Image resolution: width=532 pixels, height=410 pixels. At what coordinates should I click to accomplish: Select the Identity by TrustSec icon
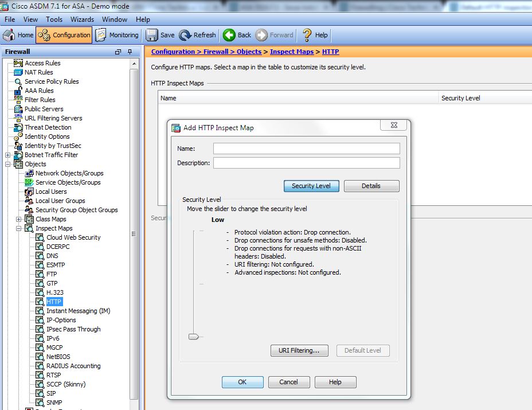coord(18,146)
